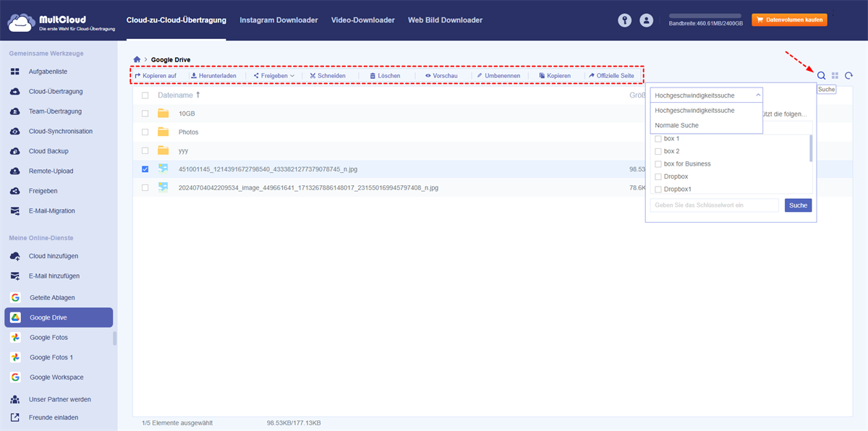
Task: Uncheck the 451001145 jpg file checkbox
Action: pos(145,169)
